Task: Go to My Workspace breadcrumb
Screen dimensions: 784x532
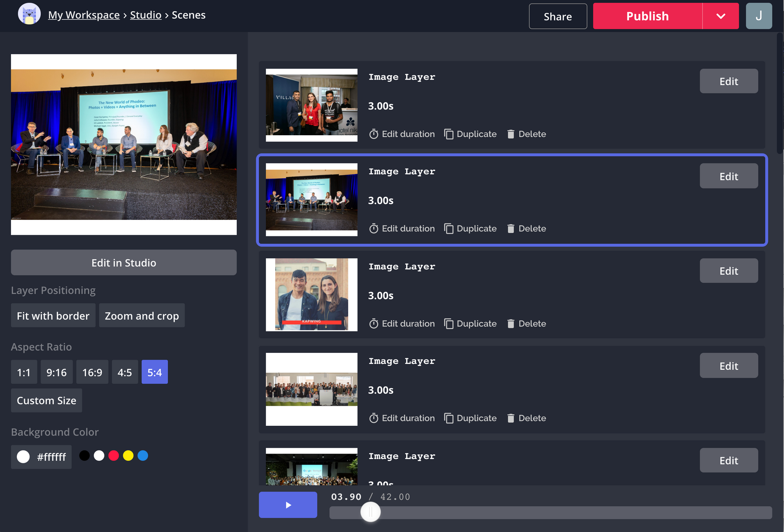Action: pyautogui.click(x=84, y=15)
